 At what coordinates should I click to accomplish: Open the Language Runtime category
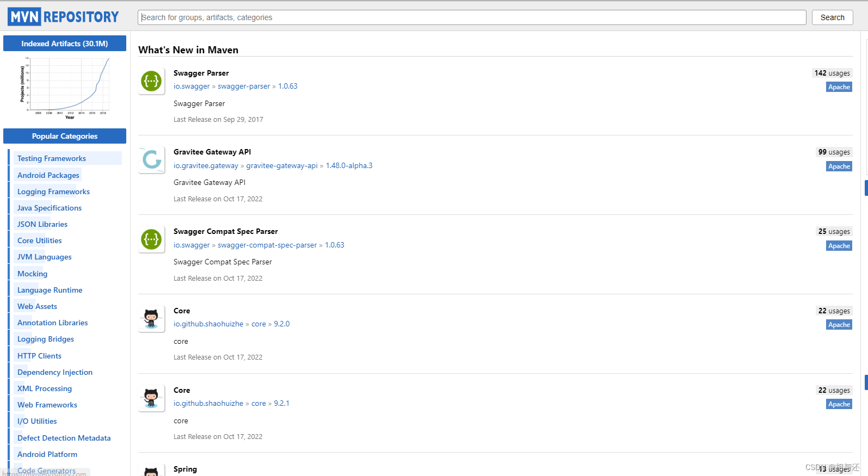pos(50,290)
